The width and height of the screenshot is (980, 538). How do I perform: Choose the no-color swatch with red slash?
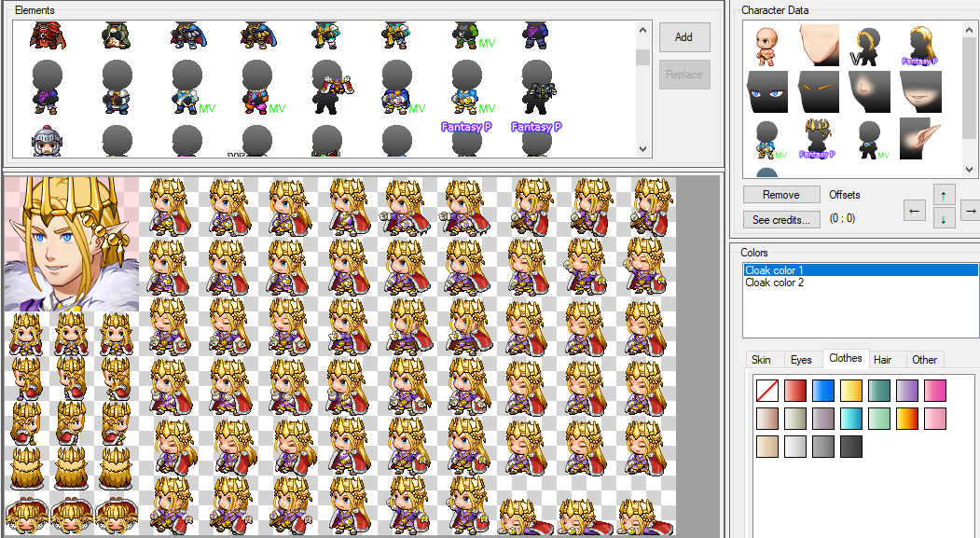tap(767, 391)
